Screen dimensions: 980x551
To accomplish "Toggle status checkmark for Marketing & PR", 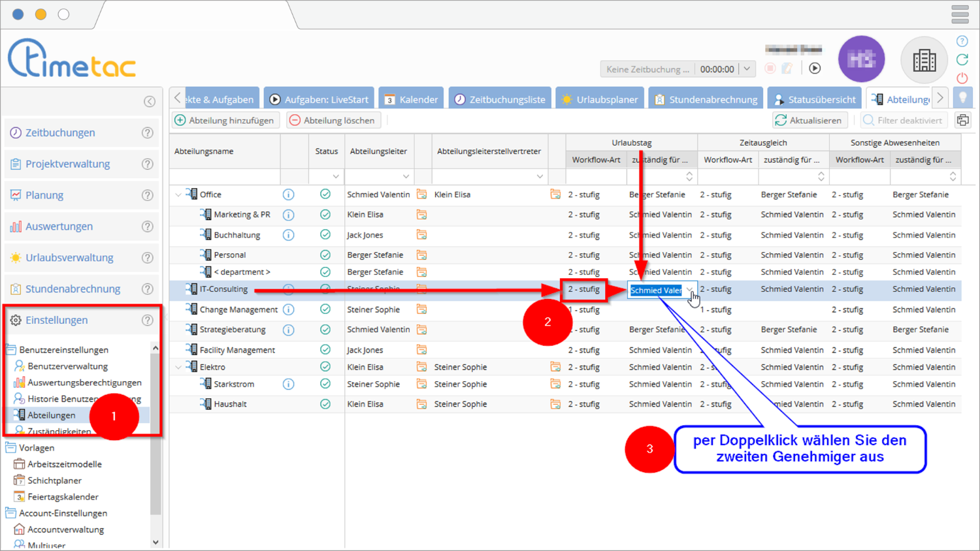I will click(325, 215).
